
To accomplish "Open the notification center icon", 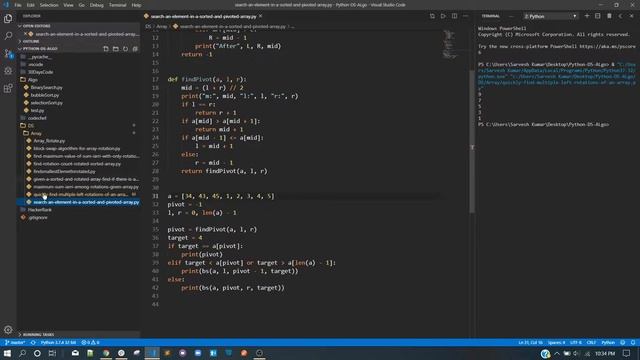I will pyautogui.click(x=627, y=353).
